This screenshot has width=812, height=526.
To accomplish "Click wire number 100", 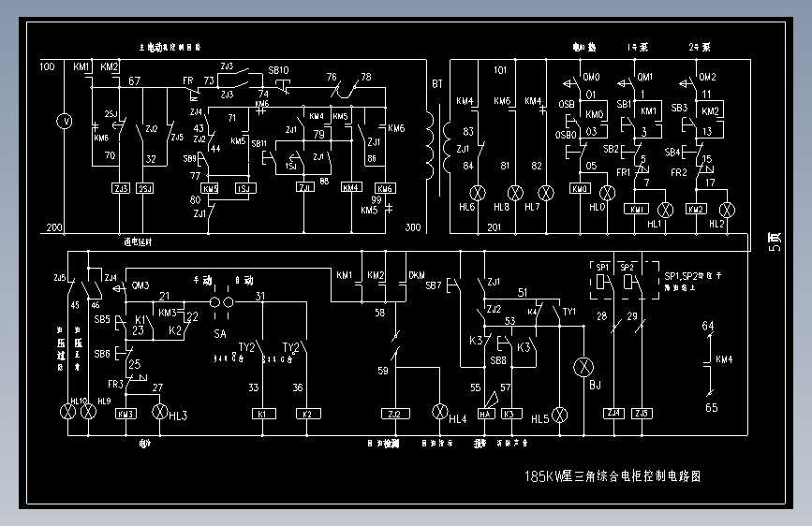I will (x=47, y=66).
